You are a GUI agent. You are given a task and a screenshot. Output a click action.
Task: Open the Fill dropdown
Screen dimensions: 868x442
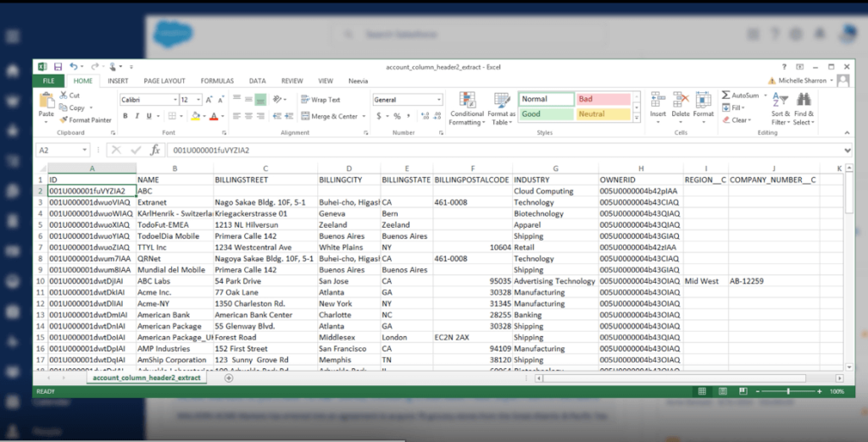734,108
